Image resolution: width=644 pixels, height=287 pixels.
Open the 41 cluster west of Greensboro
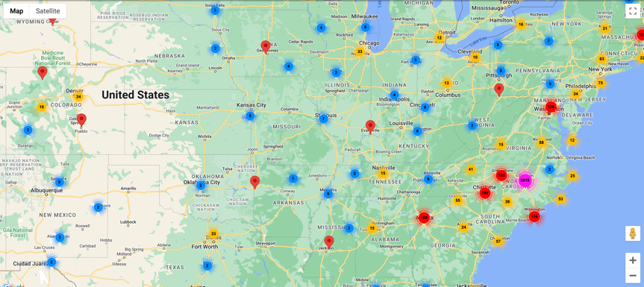coord(471,169)
